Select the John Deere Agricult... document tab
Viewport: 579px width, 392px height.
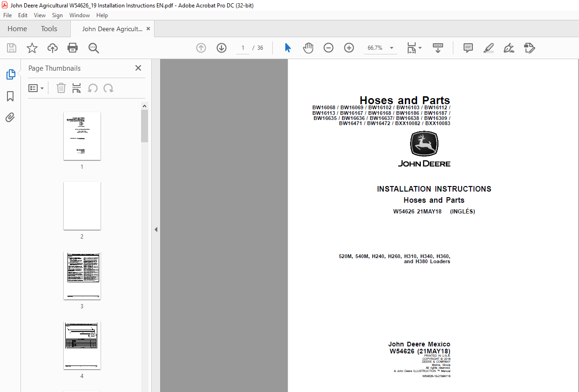(112, 29)
